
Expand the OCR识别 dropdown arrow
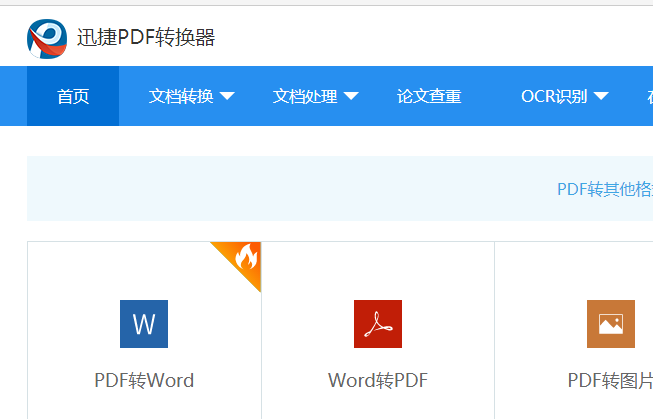(601, 96)
